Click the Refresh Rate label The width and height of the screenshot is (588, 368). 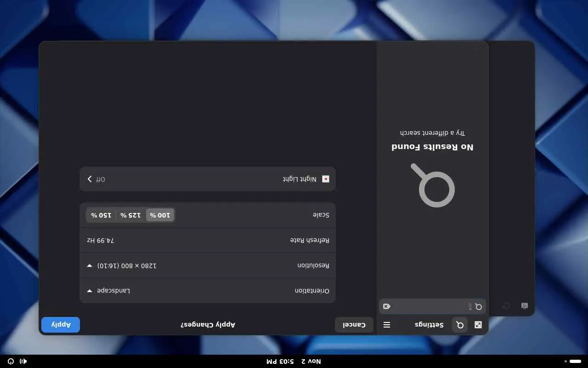[x=310, y=240]
